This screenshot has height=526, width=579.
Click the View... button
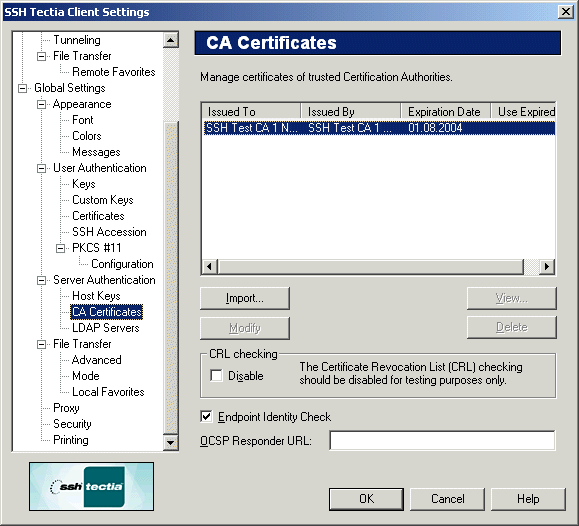click(511, 298)
